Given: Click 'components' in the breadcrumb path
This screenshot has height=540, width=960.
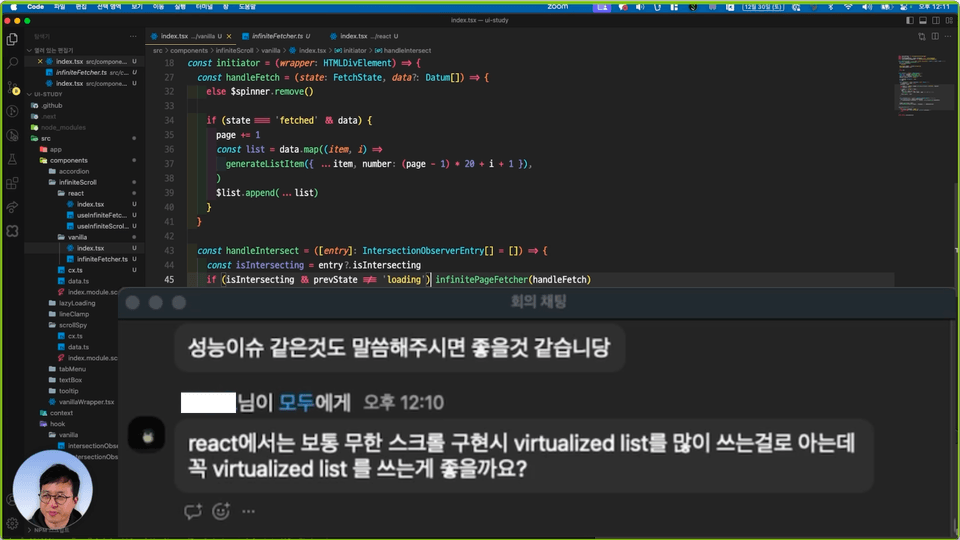Looking at the screenshot, I should tap(189, 51).
